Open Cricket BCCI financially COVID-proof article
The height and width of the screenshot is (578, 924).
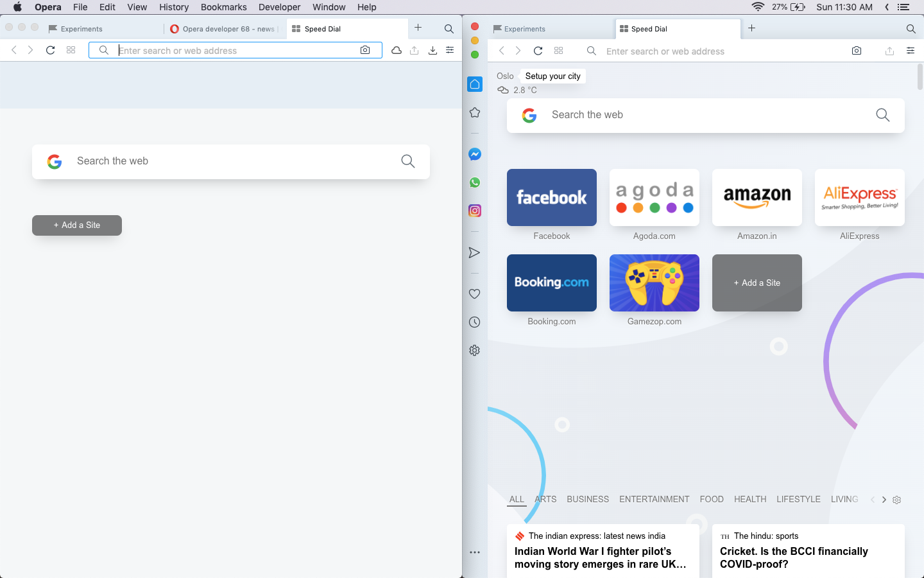(794, 557)
